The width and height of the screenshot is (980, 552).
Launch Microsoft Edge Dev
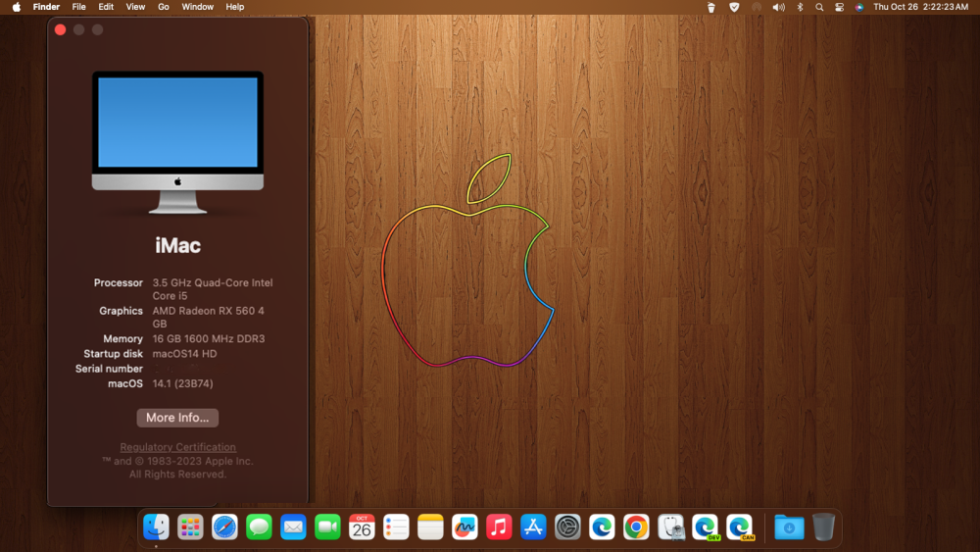[705, 527]
